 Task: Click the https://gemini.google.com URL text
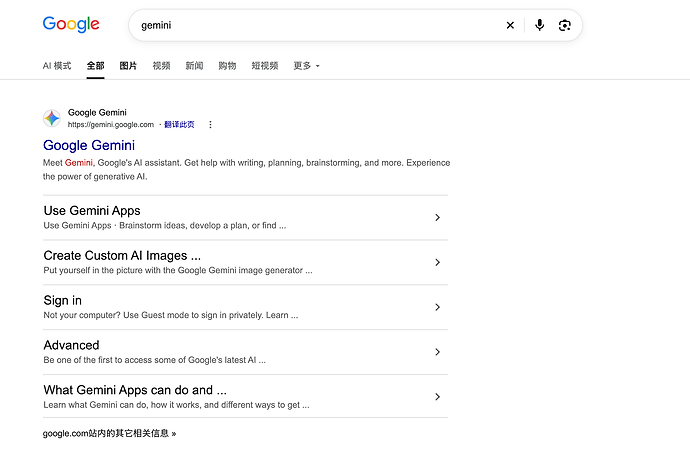click(111, 125)
